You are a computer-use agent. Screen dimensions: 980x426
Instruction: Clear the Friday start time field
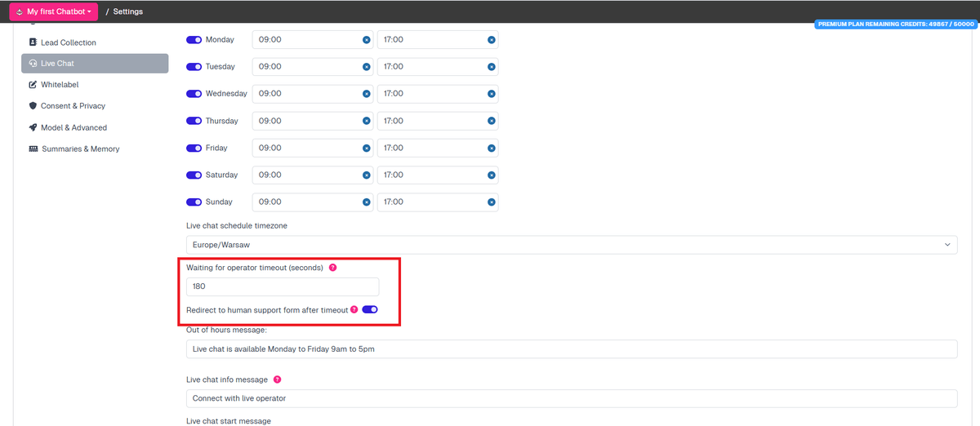(x=366, y=149)
